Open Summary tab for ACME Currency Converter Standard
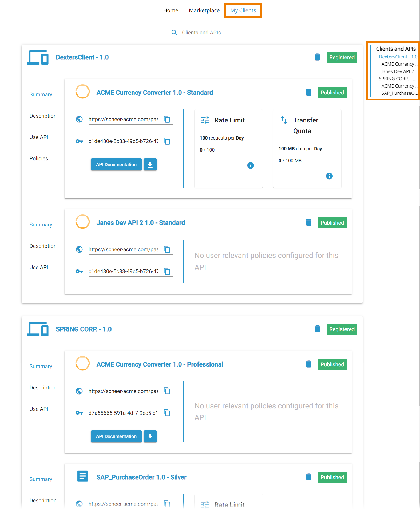Screen dimensions: 420x509 point(41,94)
